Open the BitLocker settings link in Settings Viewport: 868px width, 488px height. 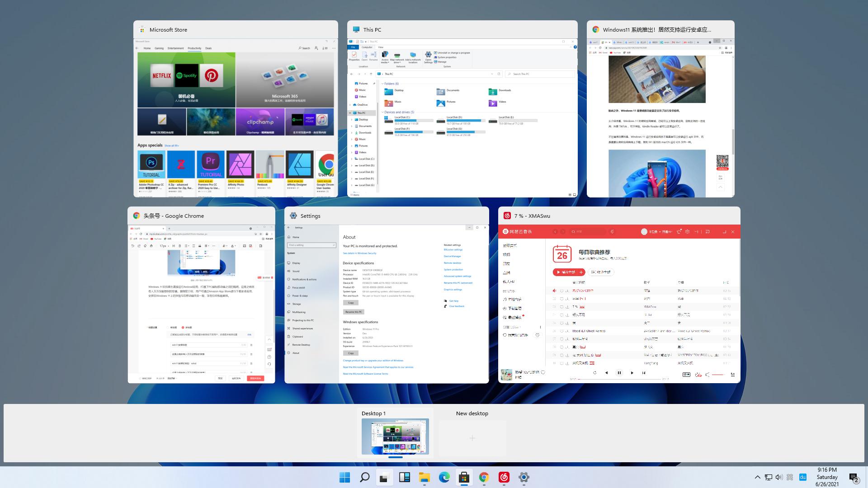tap(453, 249)
